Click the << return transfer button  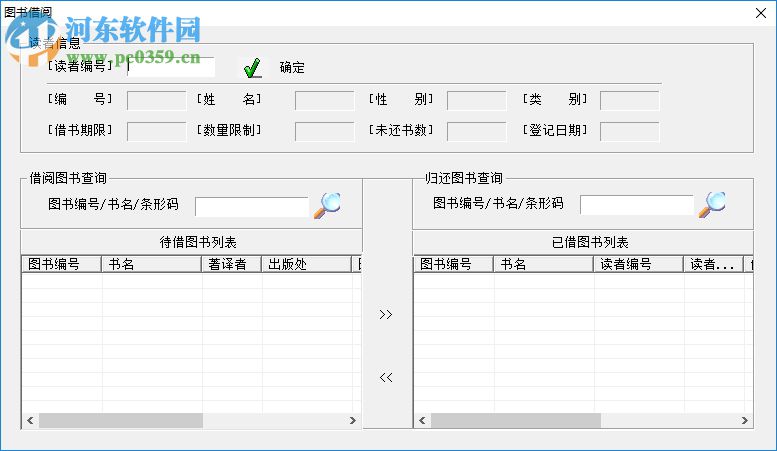386,377
